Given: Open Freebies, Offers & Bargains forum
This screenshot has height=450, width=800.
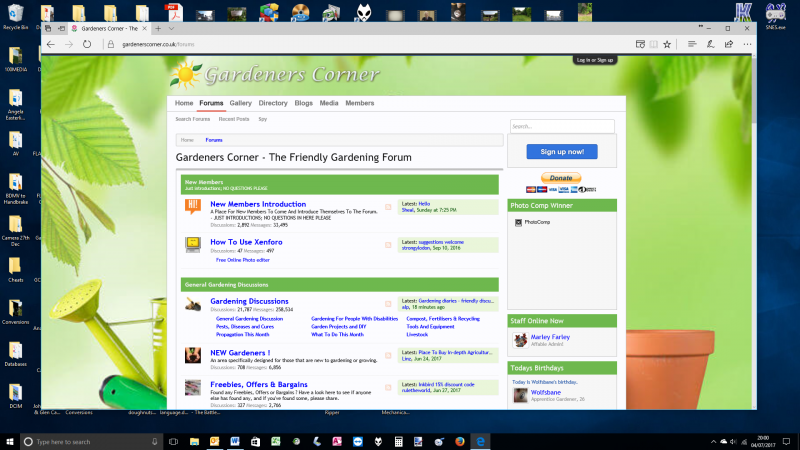Looking at the screenshot, I should click(259, 385).
